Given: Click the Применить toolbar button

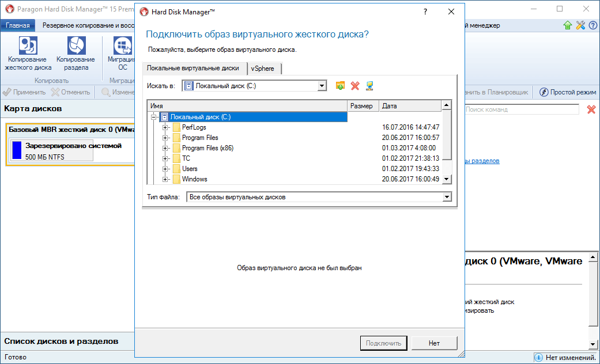Looking at the screenshot, I should click(x=24, y=92).
